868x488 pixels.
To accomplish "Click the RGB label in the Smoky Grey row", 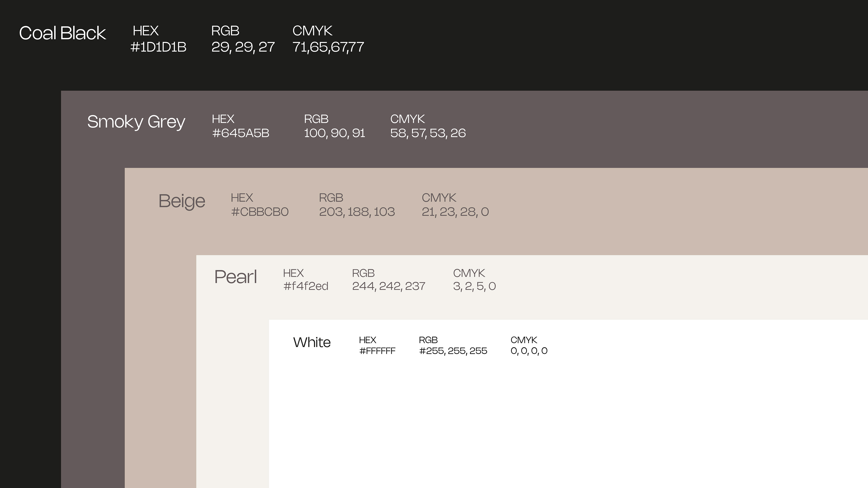I will point(316,119).
